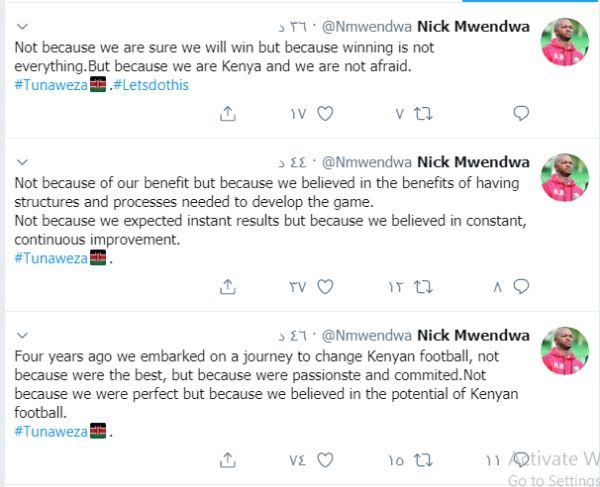Share the "we are Kenya" tweet
The width and height of the screenshot is (600, 487).
[227, 114]
